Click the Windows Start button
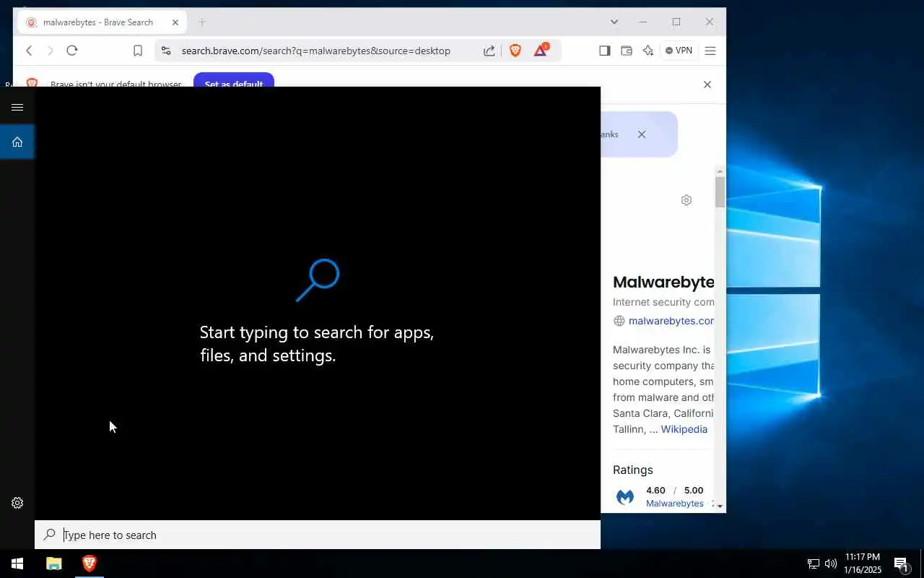 coord(17,564)
